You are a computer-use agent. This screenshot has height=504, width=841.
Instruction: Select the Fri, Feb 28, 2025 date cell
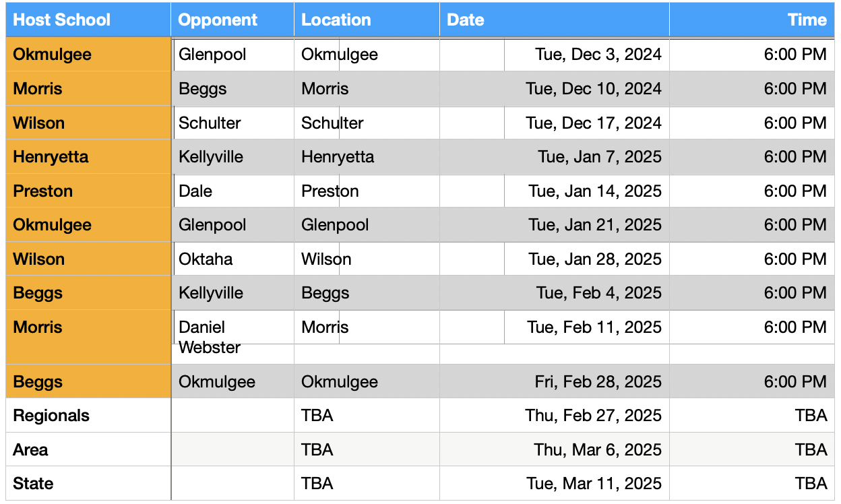tap(555, 381)
